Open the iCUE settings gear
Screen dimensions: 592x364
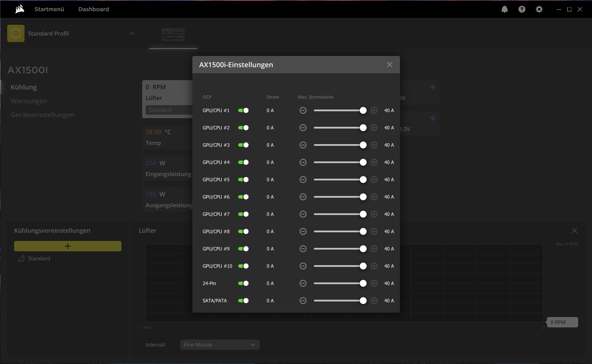539,9
